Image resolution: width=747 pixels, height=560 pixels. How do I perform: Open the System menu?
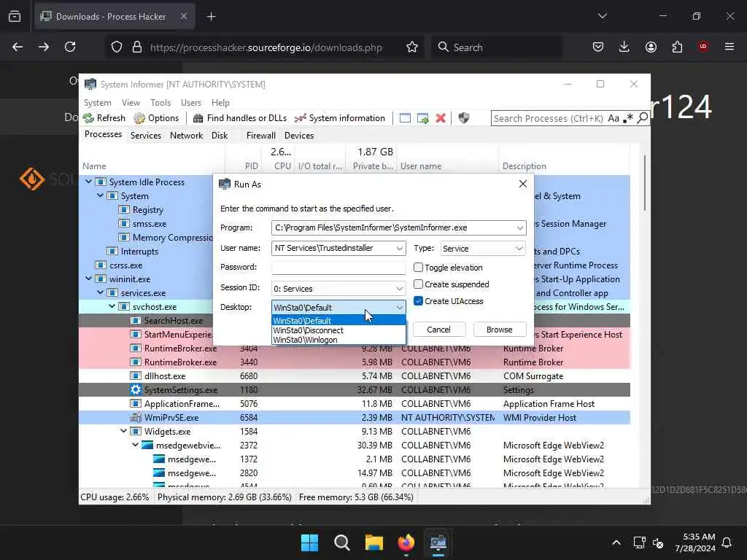(97, 103)
